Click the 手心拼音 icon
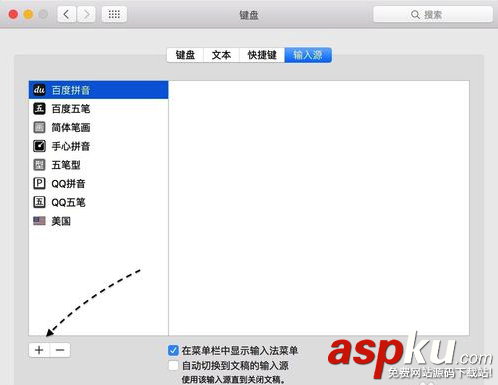 (x=39, y=146)
